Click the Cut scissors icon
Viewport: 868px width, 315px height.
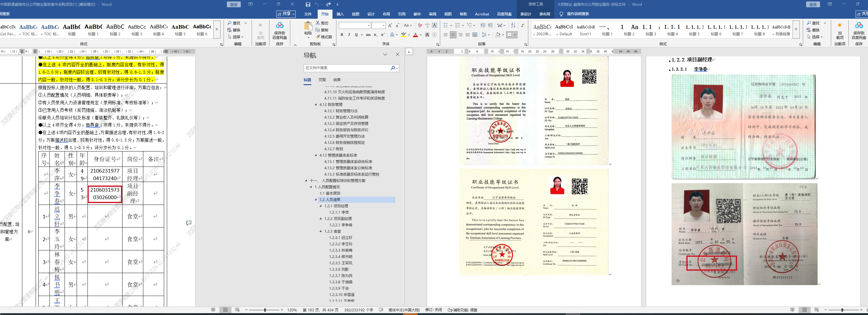[318, 23]
